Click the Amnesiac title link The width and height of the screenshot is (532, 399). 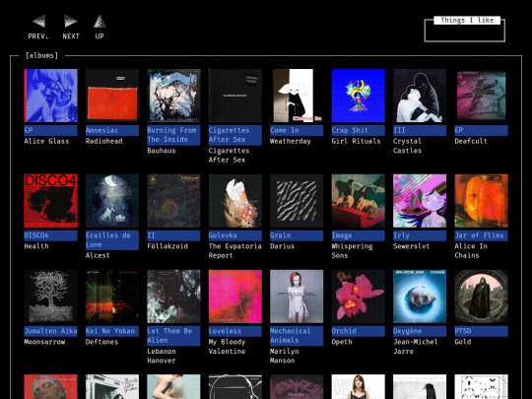coord(112,131)
